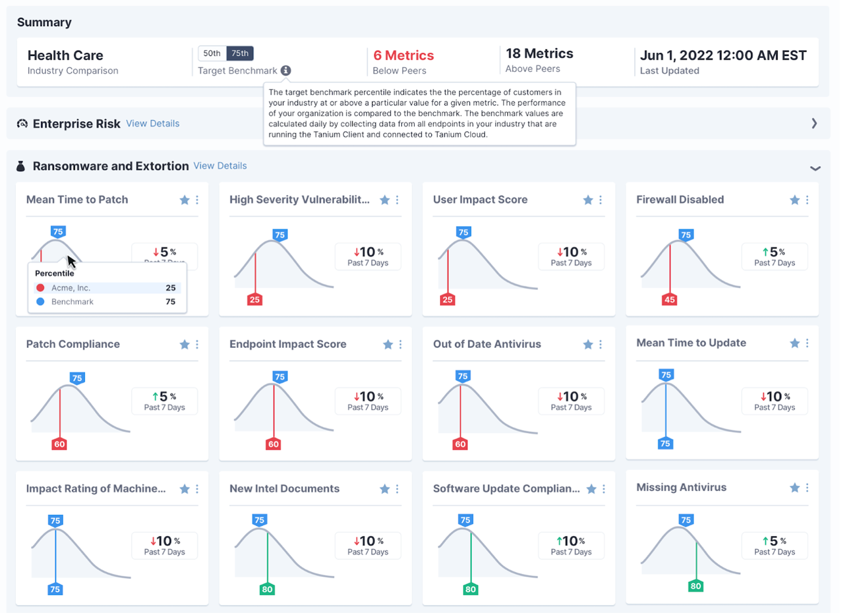Toggle favorite star on User Impact Score
Screen dimensions: 842x616
click(x=588, y=200)
